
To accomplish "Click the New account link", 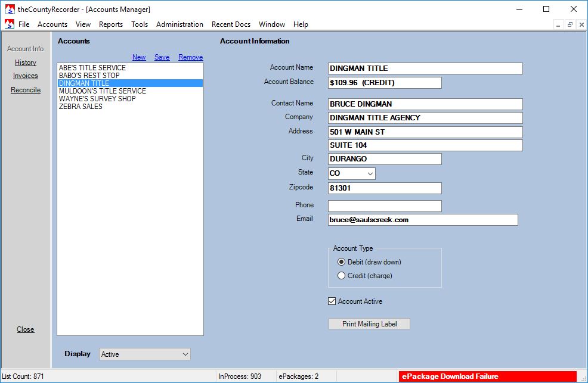I will pyautogui.click(x=139, y=57).
